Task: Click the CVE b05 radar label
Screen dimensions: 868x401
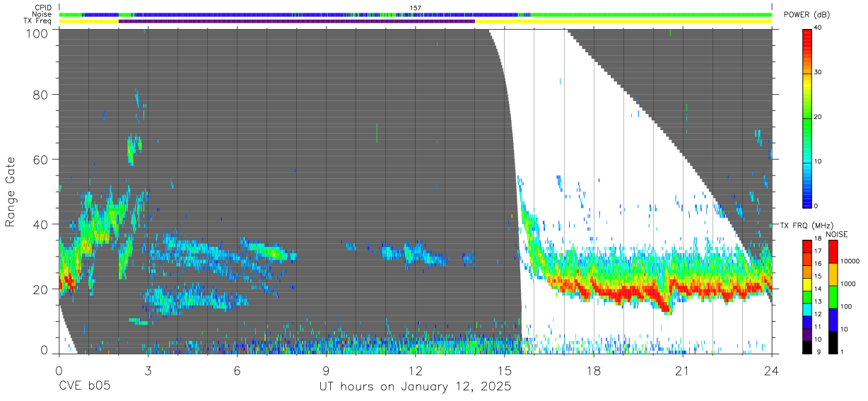Action: coord(84,386)
